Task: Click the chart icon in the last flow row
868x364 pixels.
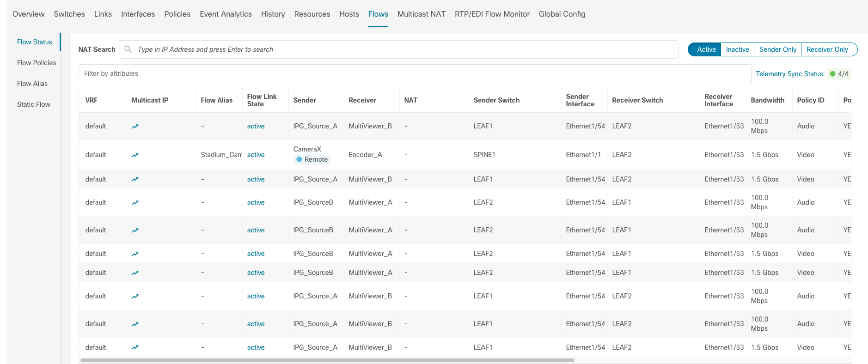Action: [135, 347]
